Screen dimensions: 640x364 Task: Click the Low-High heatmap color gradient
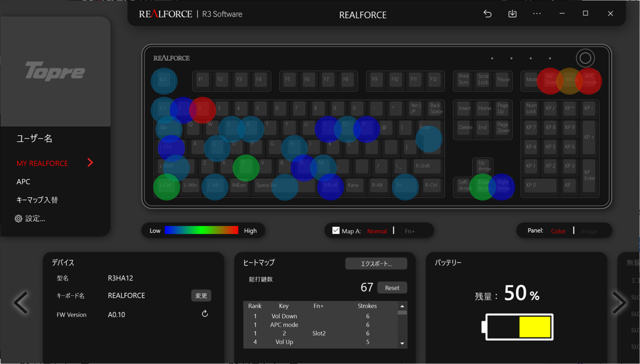pos(201,231)
